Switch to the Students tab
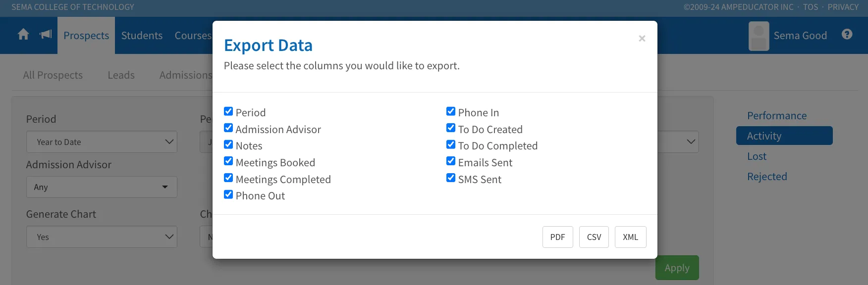The image size is (868, 285). pos(142,36)
